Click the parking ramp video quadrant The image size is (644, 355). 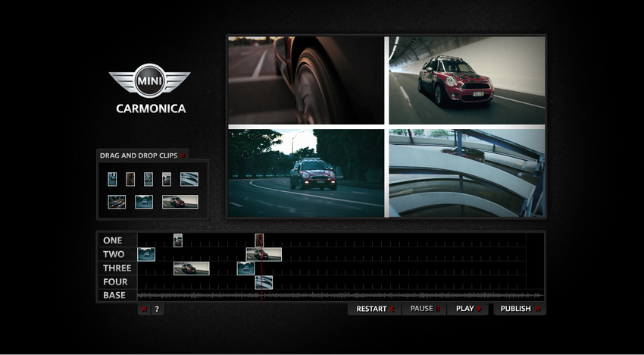click(467, 173)
